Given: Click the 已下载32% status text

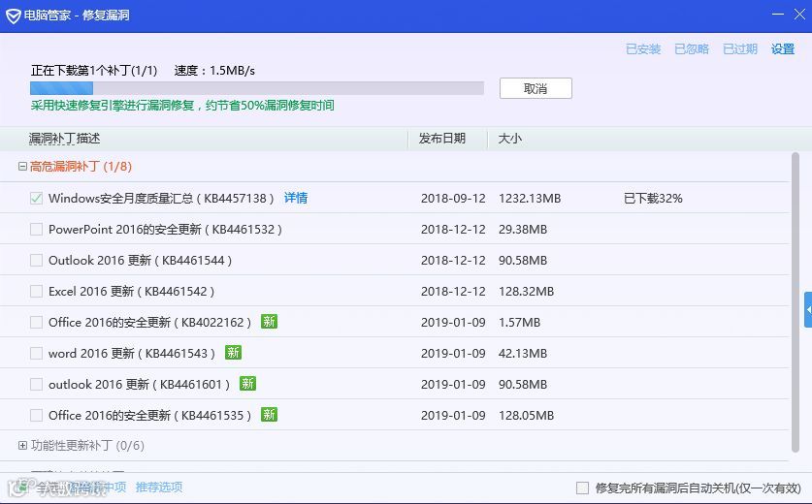Looking at the screenshot, I should pos(653,198).
